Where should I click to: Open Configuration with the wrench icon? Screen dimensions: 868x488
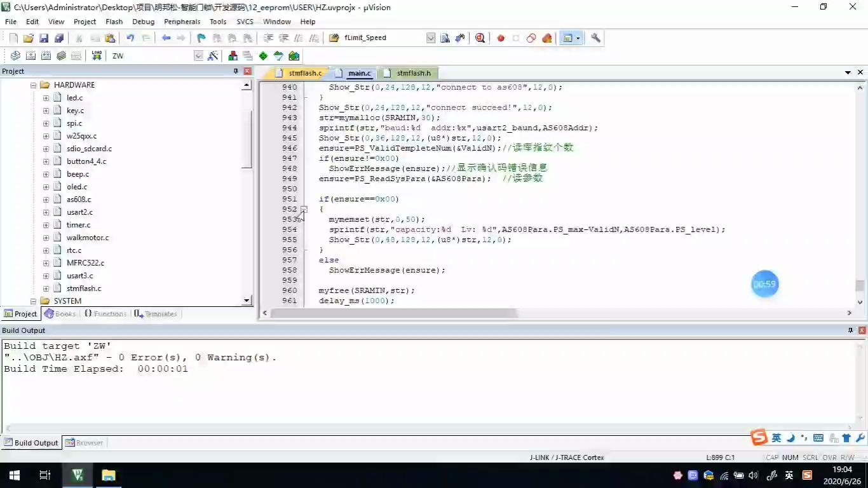click(x=595, y=38)
